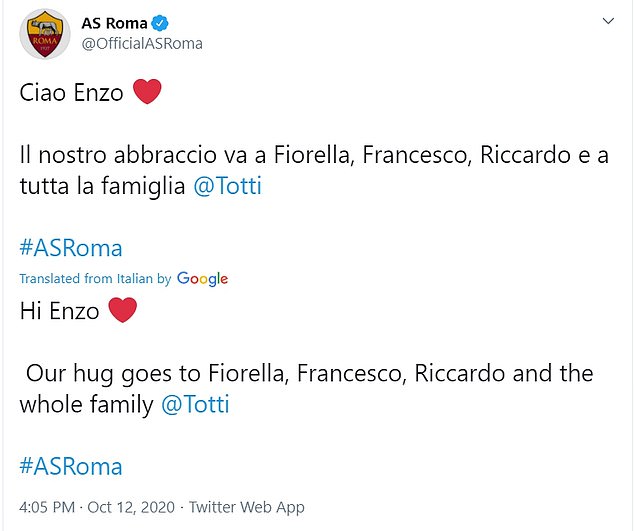This screenshot has height=531, width=634.
Task: Follow the #ASRoma hashtag in original tweet
Action: 71,248
